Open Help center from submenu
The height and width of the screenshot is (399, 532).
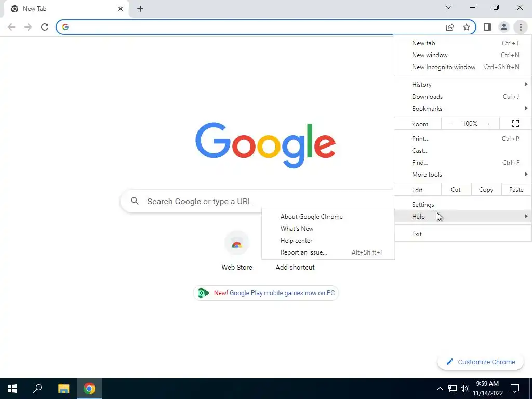328,241
